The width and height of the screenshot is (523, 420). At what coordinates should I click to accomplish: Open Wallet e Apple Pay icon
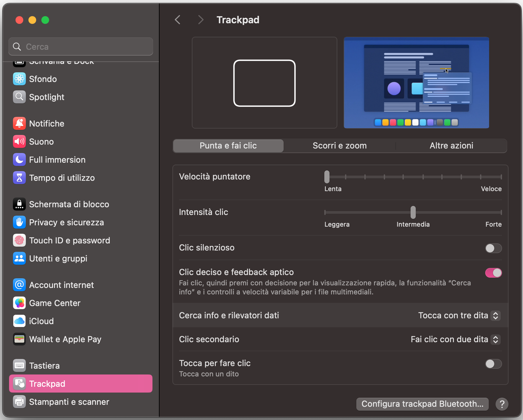[19, 339]
